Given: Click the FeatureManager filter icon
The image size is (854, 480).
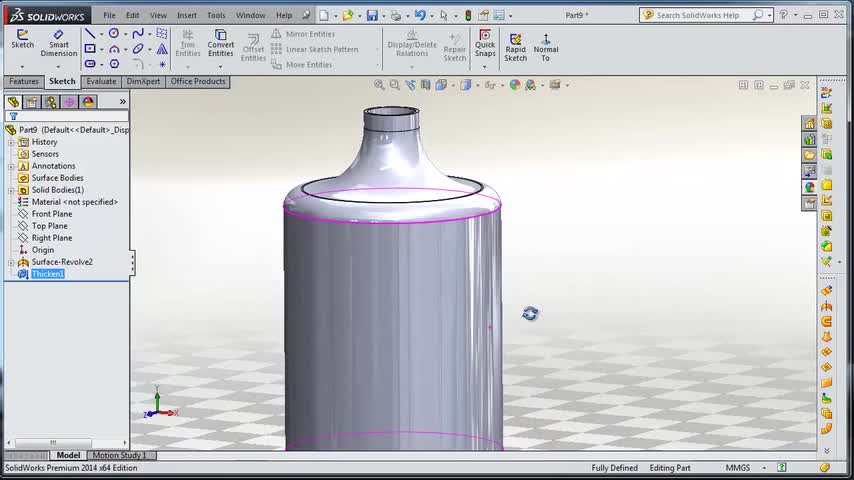Looking at the screenshot, I should pos(14,116).
